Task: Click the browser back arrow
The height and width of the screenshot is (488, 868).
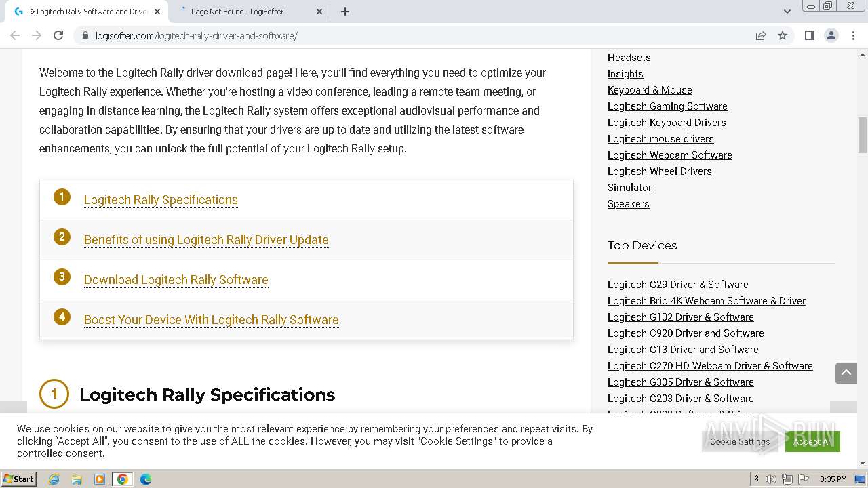Action: [15, 35]
